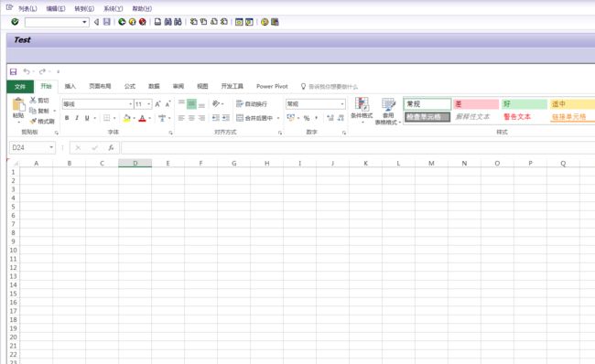Click the green Back arrow in SAP toolbar

pos(122,22)
